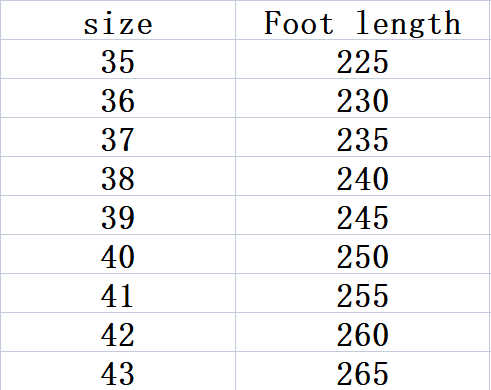Select the foot length 255 cell
The height and width of the screenshot is (390, 491).
click(363, 293)
